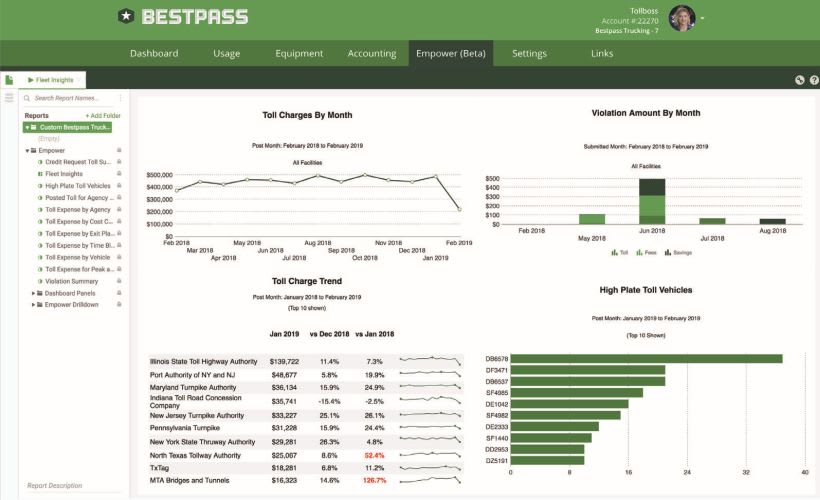820x500 pixels.
Task: Click lock icon on Violation Summary row
Action: 119,281
